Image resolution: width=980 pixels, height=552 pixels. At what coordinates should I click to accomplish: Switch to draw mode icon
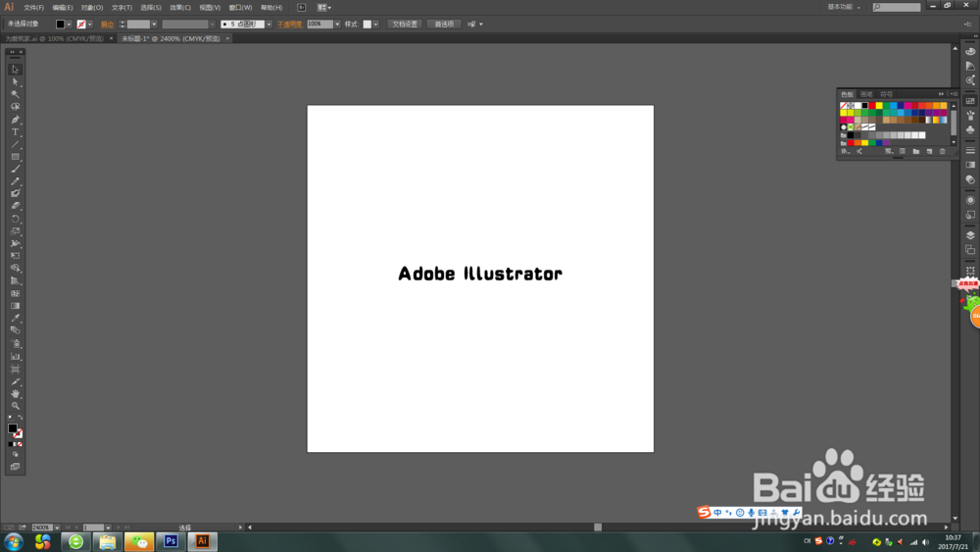(x=15, y=455)
